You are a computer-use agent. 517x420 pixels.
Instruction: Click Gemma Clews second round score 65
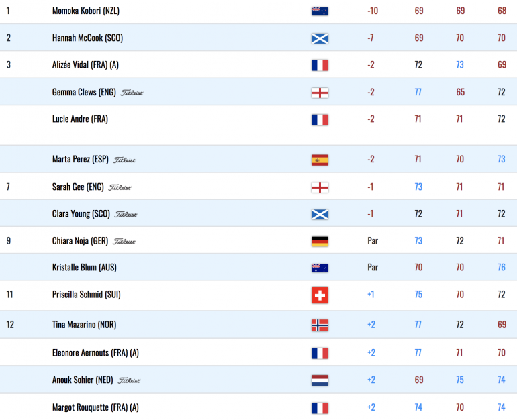(x=461, y=92)
